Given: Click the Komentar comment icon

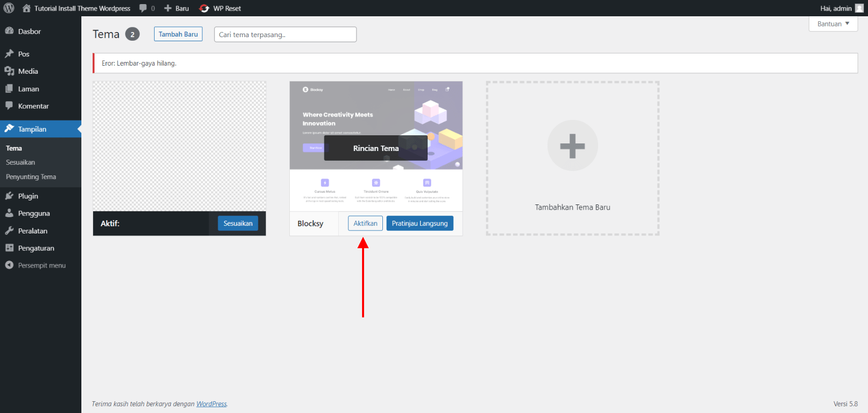Looking at the screenshot, I should click(x=9, y=106).
